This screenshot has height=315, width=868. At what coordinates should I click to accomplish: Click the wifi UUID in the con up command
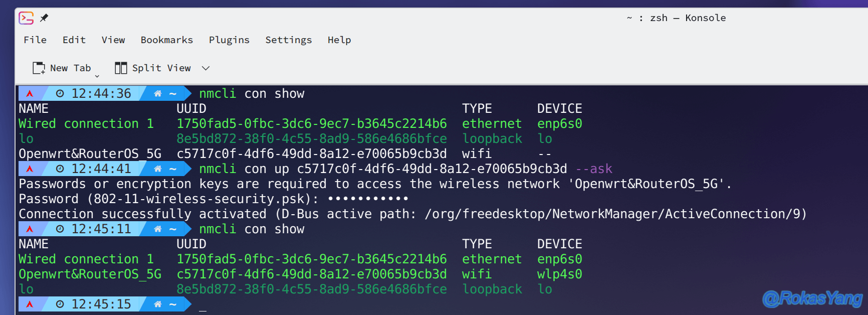[432, 169]
